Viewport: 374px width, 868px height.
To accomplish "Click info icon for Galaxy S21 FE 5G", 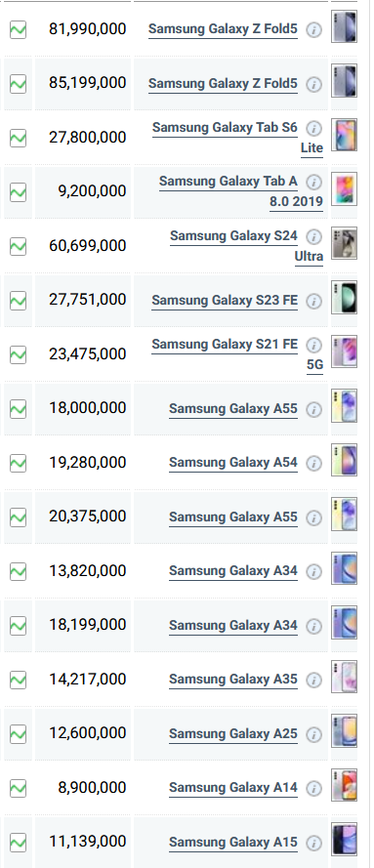I will [x=313, y=345].
